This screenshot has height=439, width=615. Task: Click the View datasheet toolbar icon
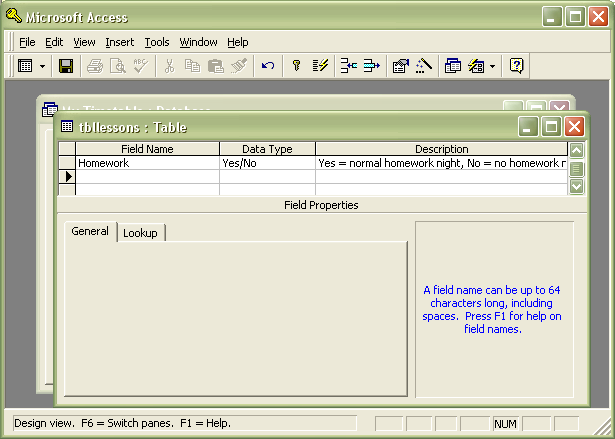point(25,66)
